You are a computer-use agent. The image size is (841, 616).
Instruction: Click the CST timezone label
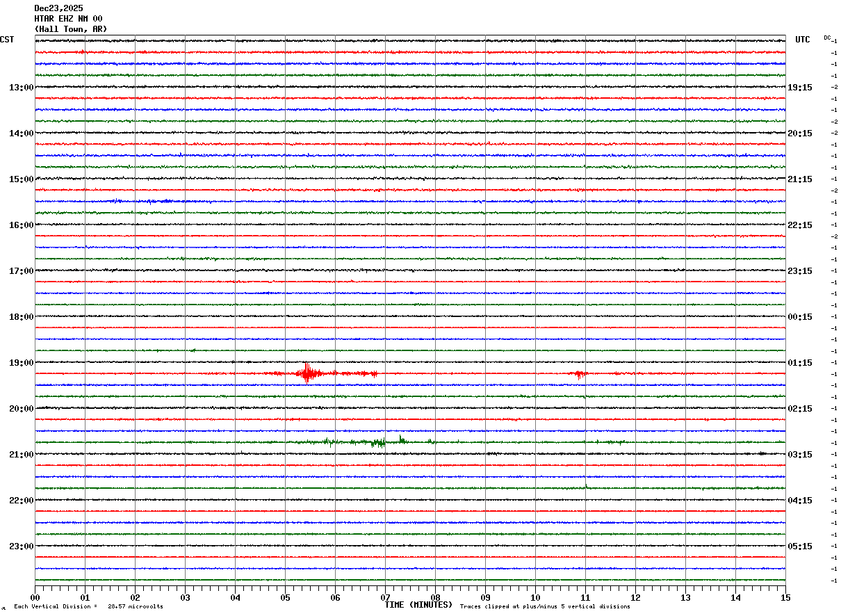[7, 40]
